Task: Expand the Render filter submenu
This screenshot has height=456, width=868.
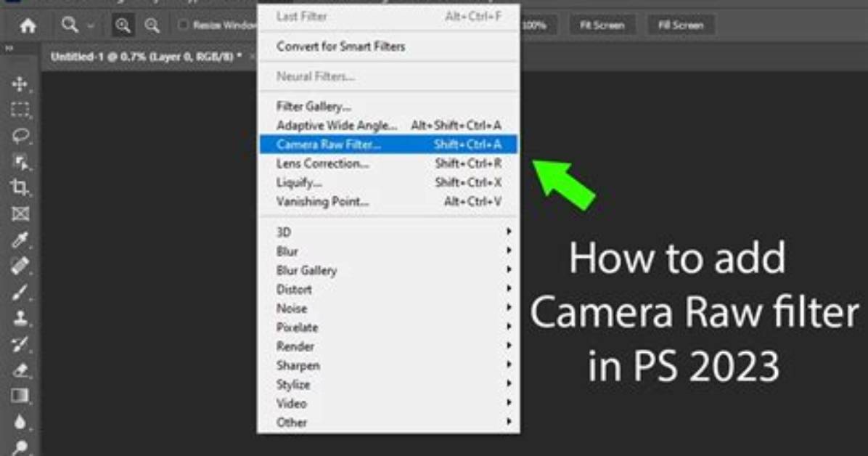Action: (x=388, y=346)
